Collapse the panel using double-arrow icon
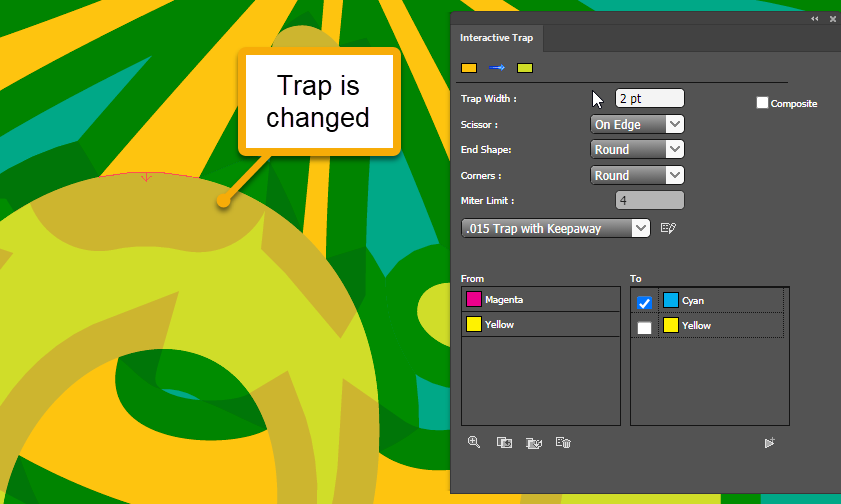The image size is (841, 504). [814, 19]
